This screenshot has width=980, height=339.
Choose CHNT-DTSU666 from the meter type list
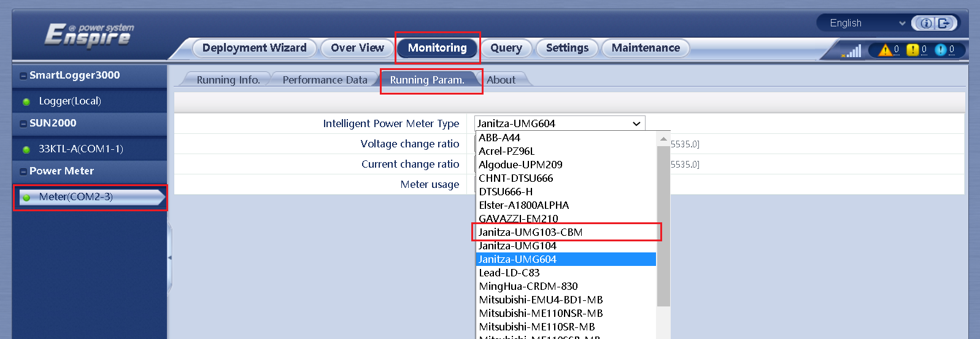(x=566, y=178)
